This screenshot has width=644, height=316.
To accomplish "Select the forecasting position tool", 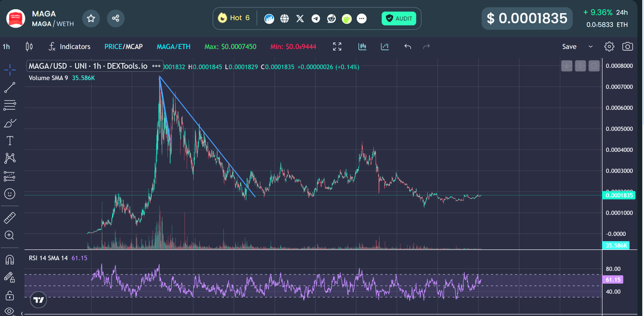I will tap(10, 176).
